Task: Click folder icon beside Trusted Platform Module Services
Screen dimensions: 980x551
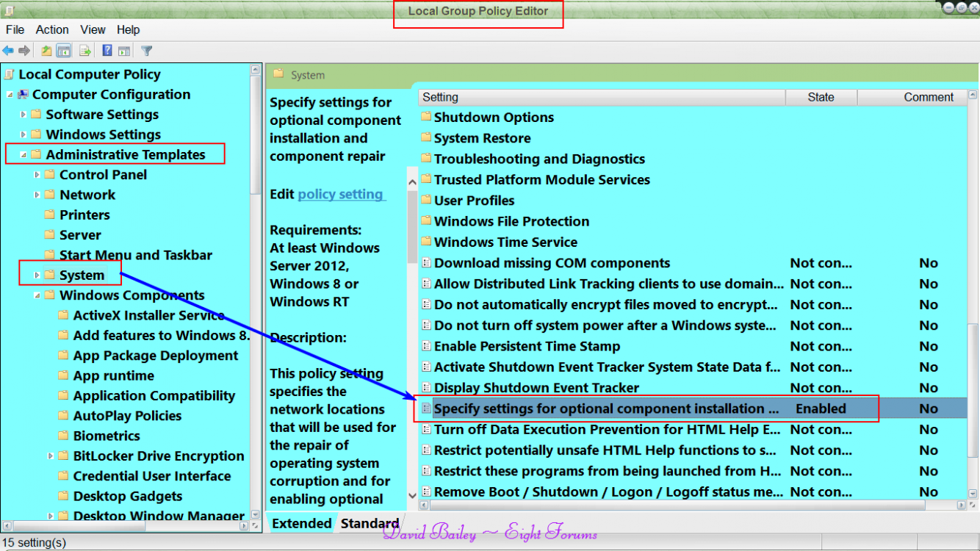Action: point(426,180)
